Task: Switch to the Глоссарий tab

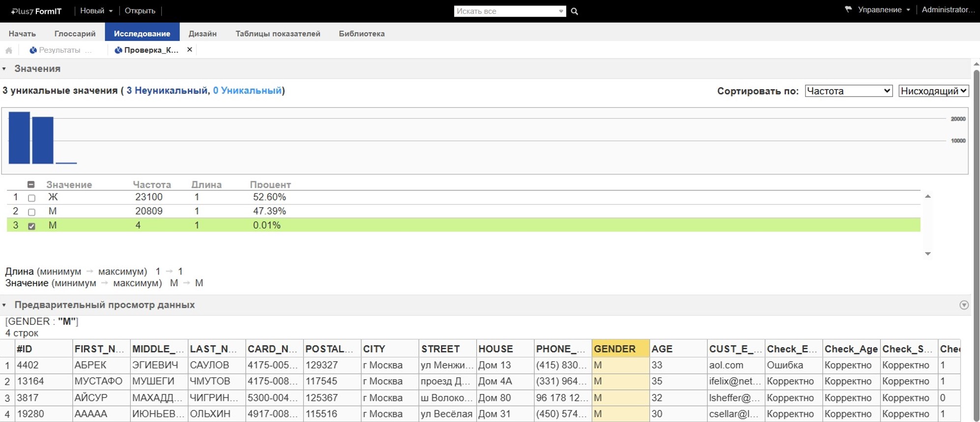Action: [x=75, y=33]
